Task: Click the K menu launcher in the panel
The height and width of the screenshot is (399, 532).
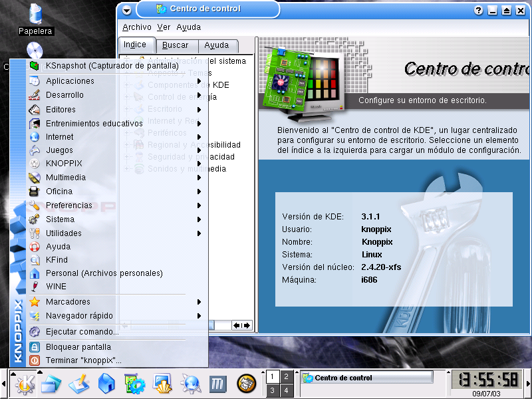Action: click(x=24, y=383)
